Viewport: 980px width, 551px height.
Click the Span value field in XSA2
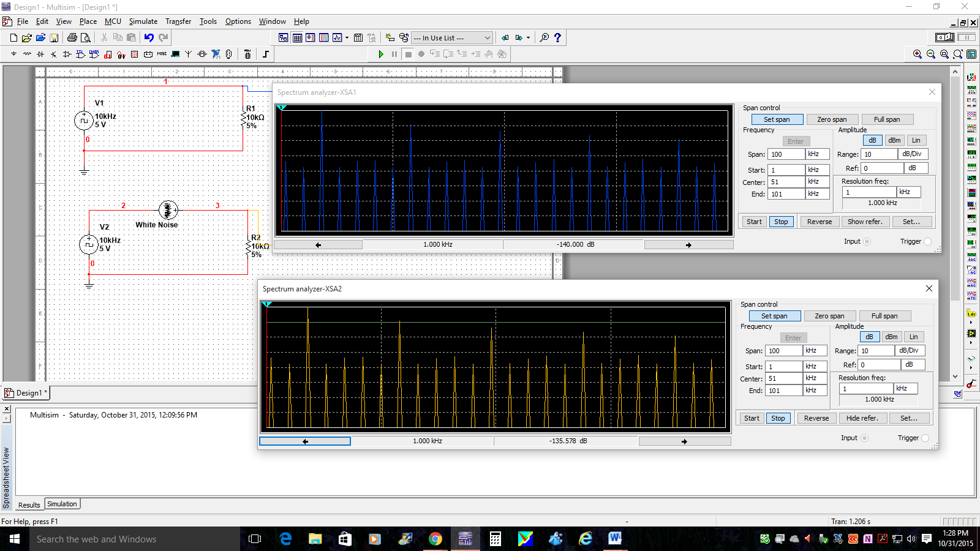[x=783, y=351]
